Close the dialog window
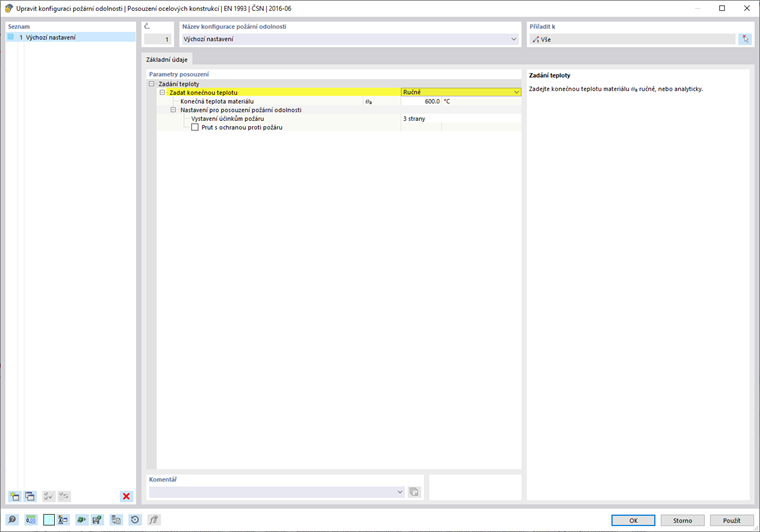 coord(747,8)
